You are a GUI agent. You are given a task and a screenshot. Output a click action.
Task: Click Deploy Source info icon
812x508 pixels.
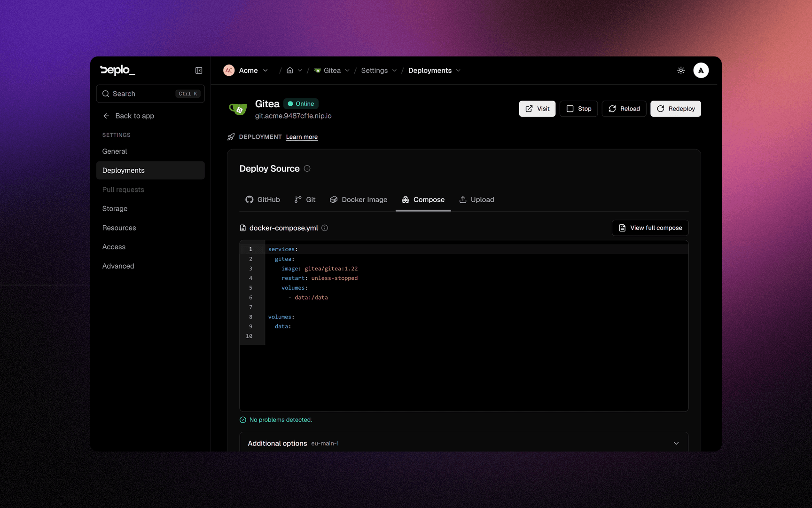(x=307, y=168)
